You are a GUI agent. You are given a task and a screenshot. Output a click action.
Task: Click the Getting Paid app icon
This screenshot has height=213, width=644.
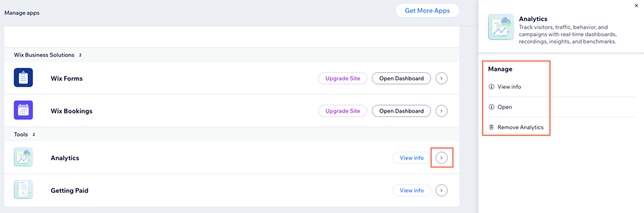23,190
